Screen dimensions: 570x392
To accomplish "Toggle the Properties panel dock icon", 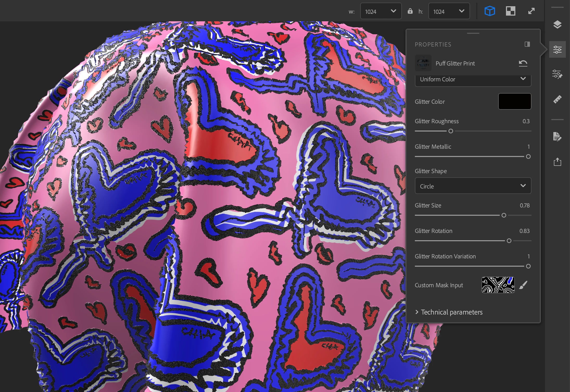I will [527, 44].
